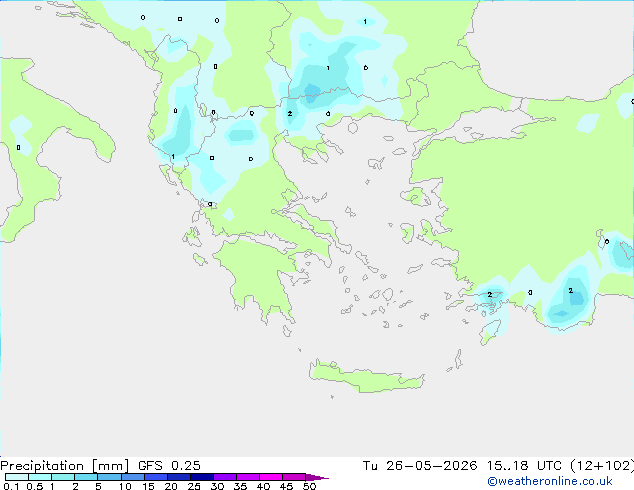Click the 1–2 mm legend color swatch
This screenshot has width=634, height=490.
(63, 477)
